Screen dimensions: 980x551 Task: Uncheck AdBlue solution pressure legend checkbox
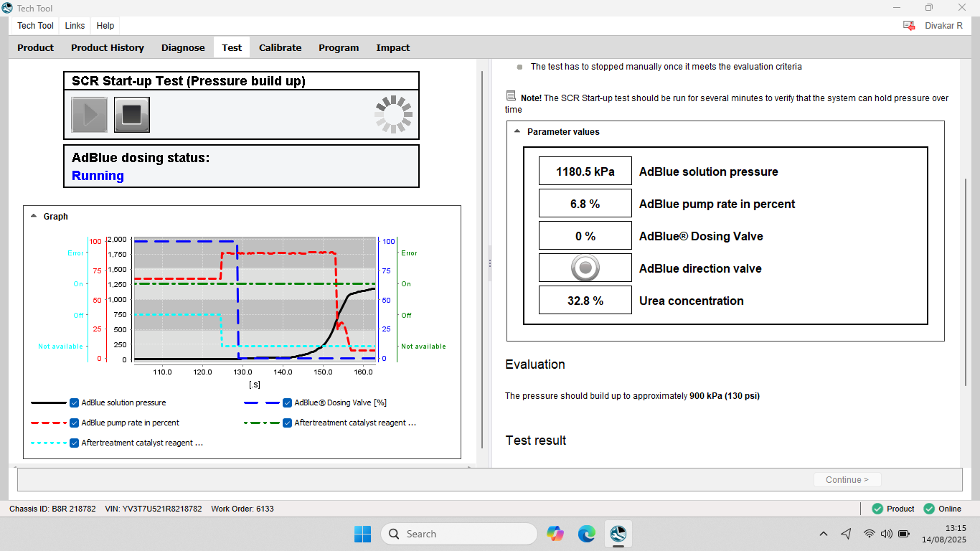coord(74,402)
